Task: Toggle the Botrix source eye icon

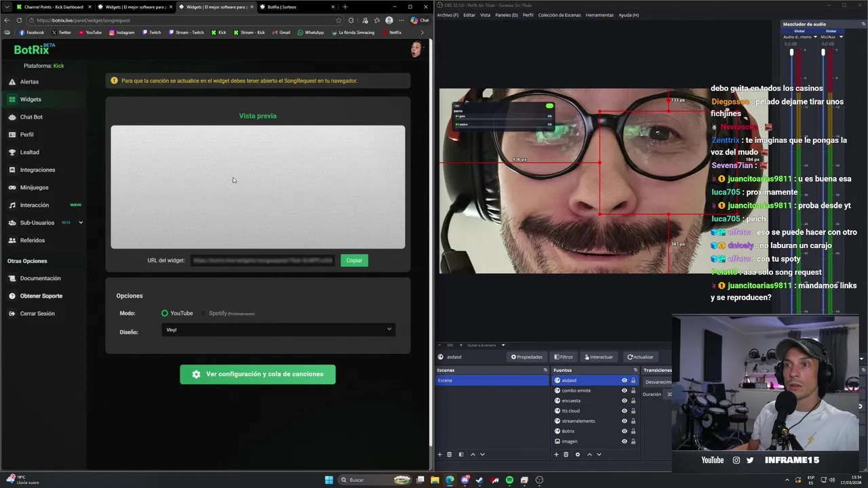Action: pyautogui.click(x=625, y=431)
